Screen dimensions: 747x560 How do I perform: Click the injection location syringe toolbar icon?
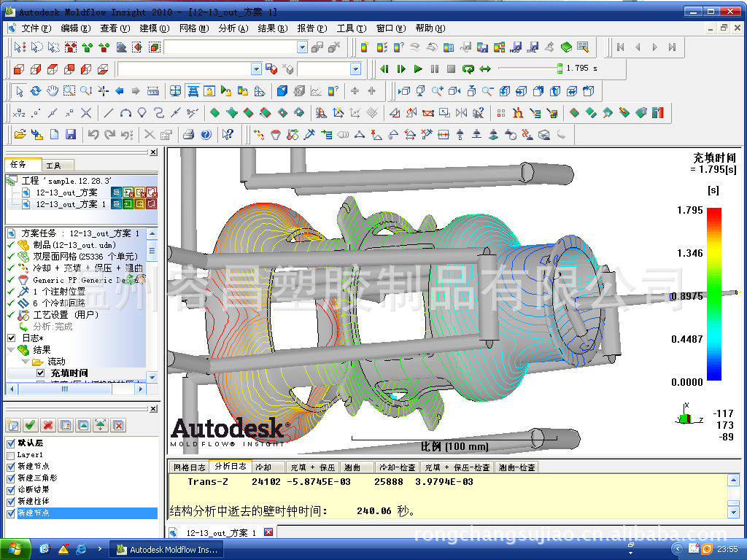click(x=309, y=135)
